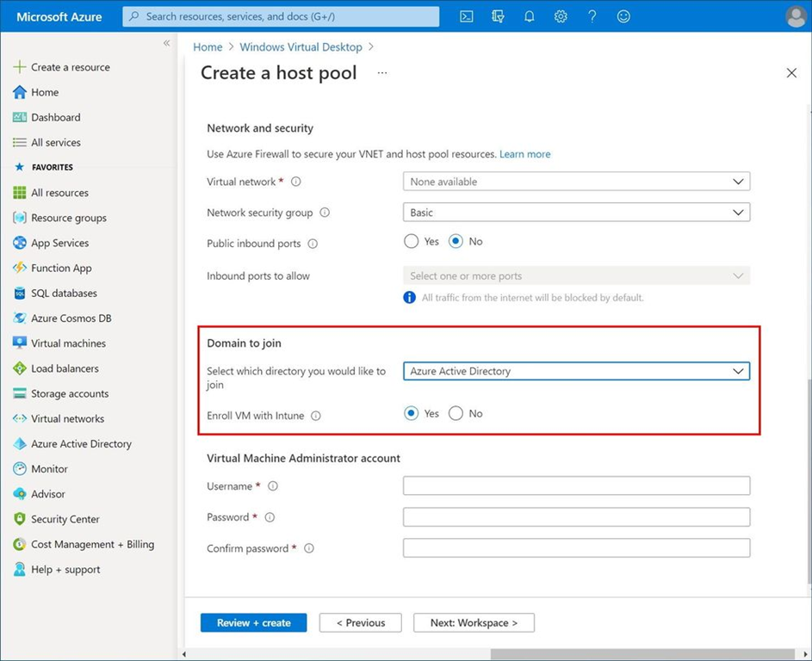Open Virtual machines in the sidebar
Screen dimensions: 812x661
(x=68, y=343)
